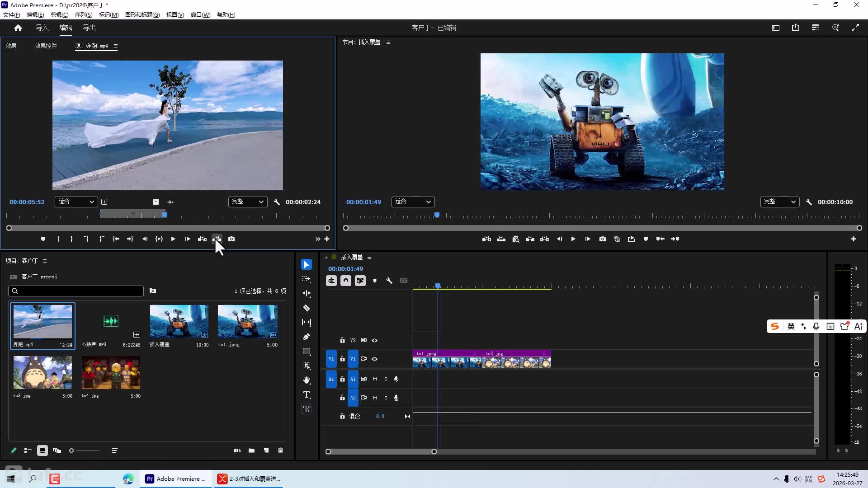Toggle lock on the V2 track

click(342, 340)
